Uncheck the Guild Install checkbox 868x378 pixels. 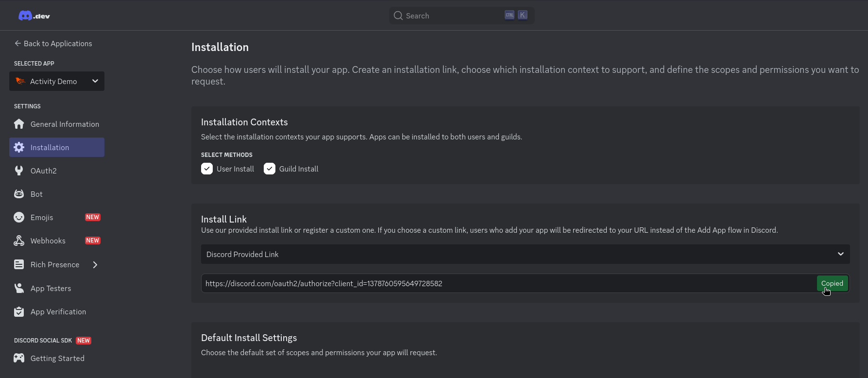click(x=270, y=169)
